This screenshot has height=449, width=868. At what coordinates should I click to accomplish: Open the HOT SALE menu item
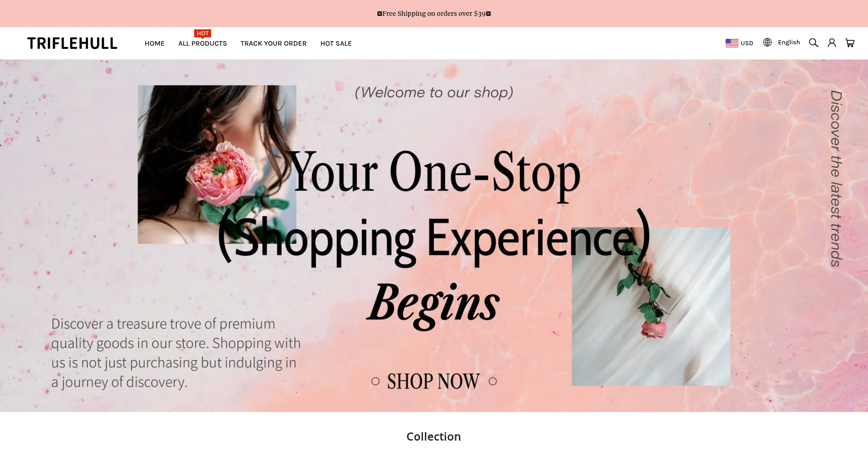[x=336, y=43]
